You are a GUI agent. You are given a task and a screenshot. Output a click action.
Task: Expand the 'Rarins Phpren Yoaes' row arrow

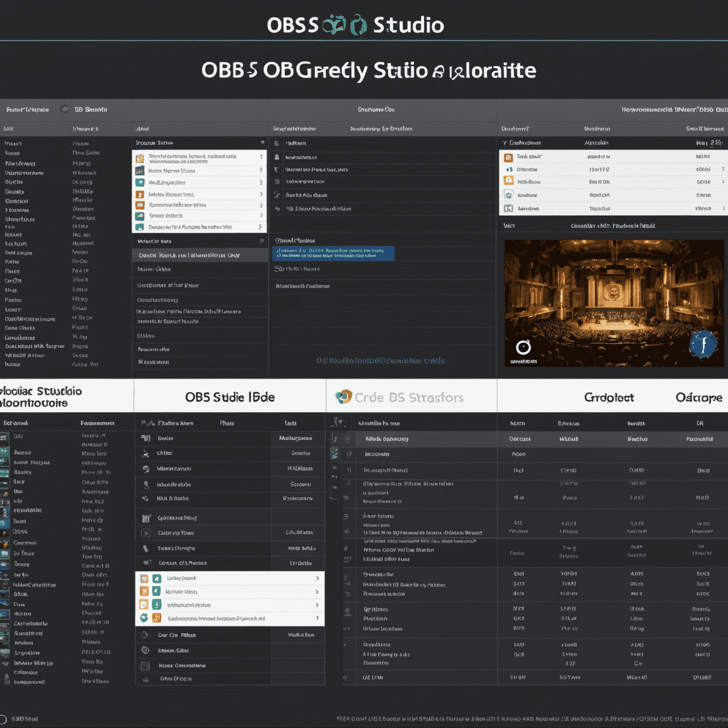[x=261, y=171]
